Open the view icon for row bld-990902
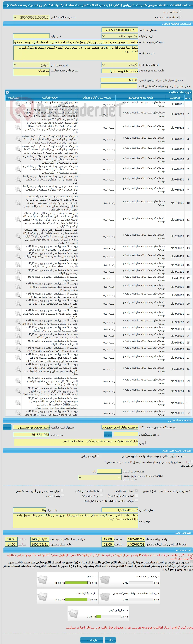Viewport: 193px width, 644px height. click(18, 248)
